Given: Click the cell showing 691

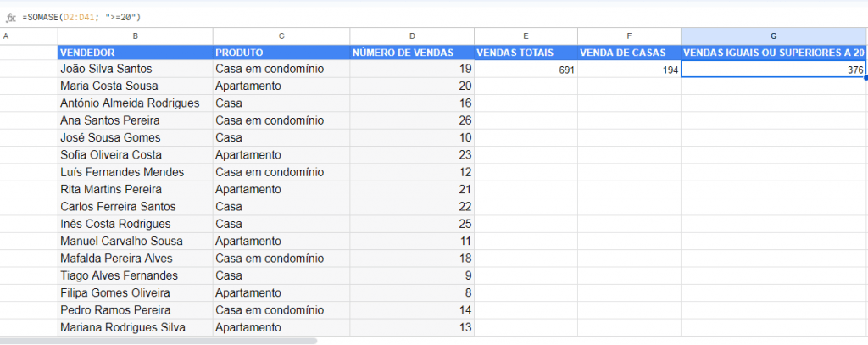Looking at the screenshot, I should click(526, 70).
